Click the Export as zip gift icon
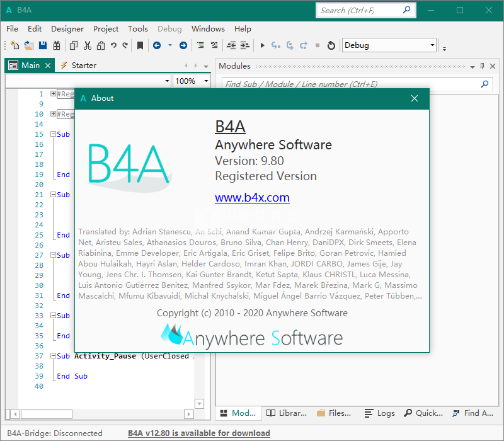Viewport: 504px width, 441px height. coord(57,45)
